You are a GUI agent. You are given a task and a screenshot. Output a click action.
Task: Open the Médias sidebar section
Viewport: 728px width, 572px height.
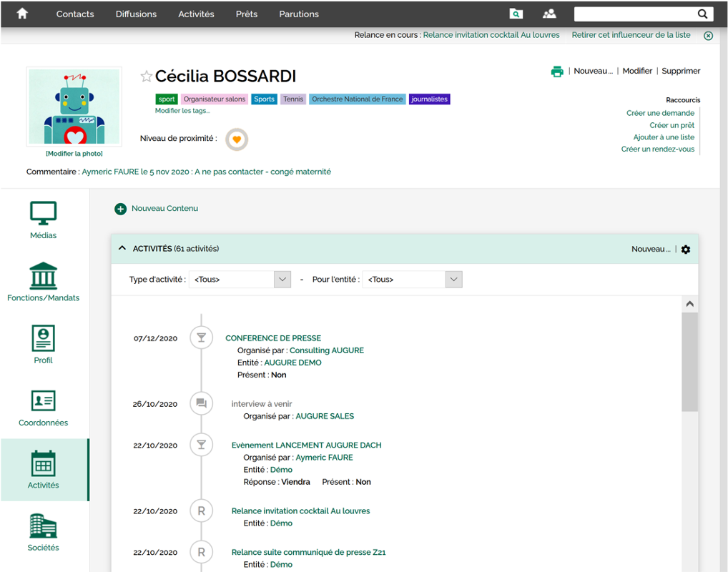click(x=44, y=220)
